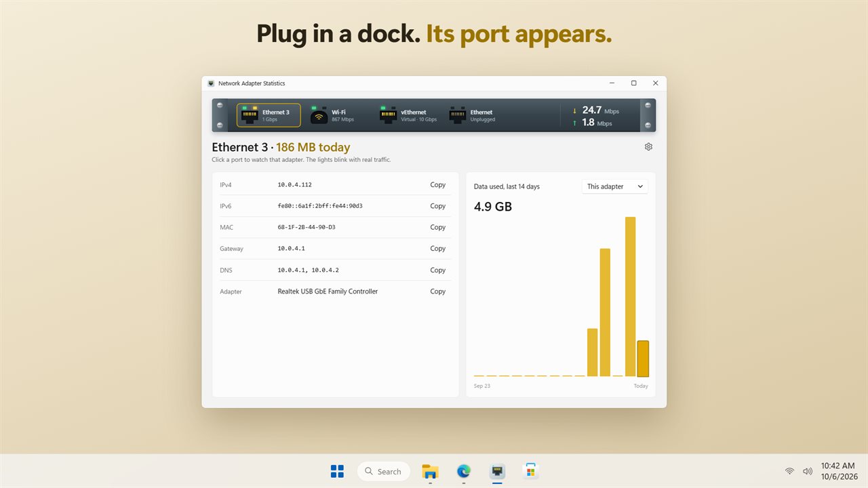Copy the MAC address

(x=438, y=227)
